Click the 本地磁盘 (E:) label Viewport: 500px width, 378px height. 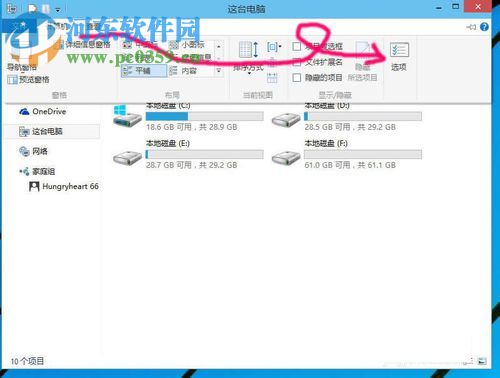[168, 144]
